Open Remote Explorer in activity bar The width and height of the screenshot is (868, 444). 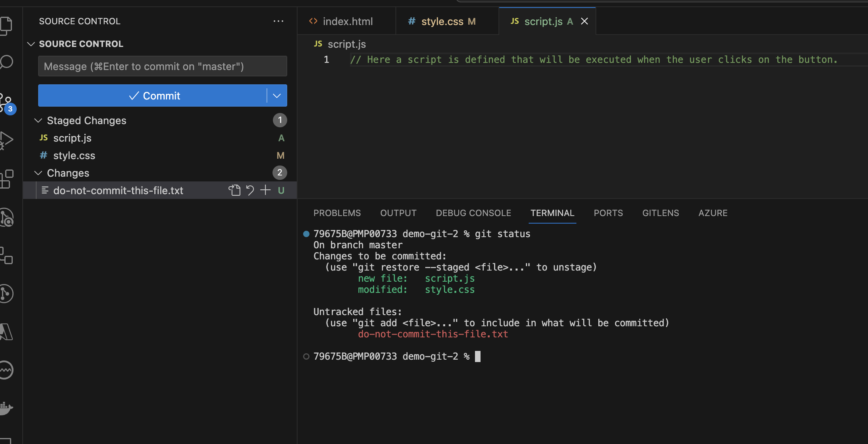pyautogui.click(x=6, y=255)
